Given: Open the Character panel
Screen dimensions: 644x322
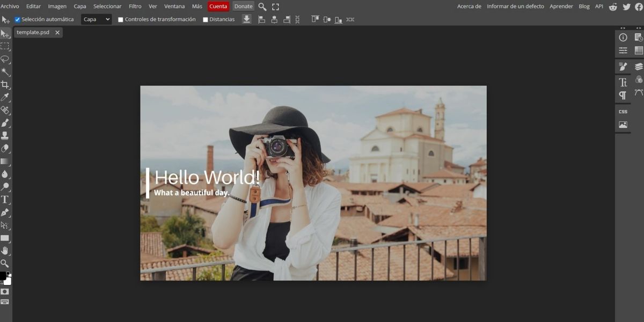Looking at the screenshot, I should coord(623,82).
